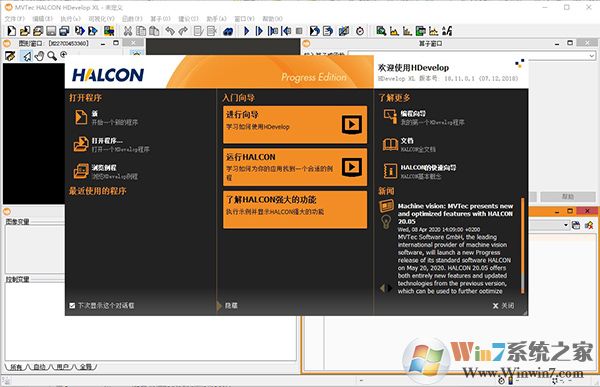Click the magnifier-plus zoom icon in graphics window
Screen dimensions: 600x387
click(x=64, y=55)
